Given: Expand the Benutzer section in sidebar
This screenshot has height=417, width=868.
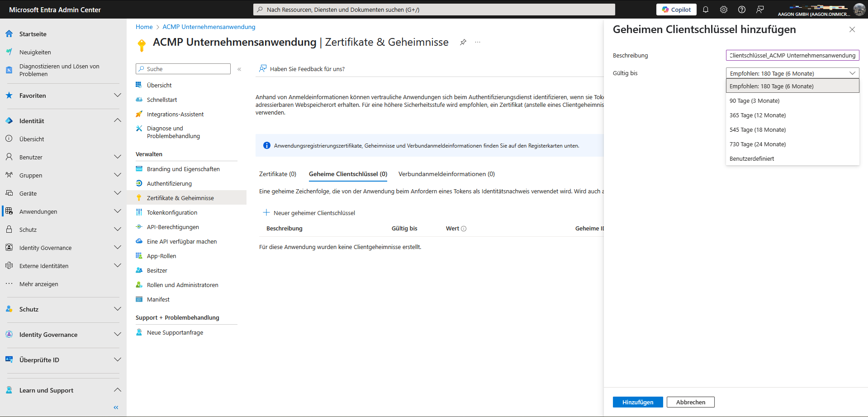Looking at the screenshot, I should pyautogui.click(x=117, y=157).
